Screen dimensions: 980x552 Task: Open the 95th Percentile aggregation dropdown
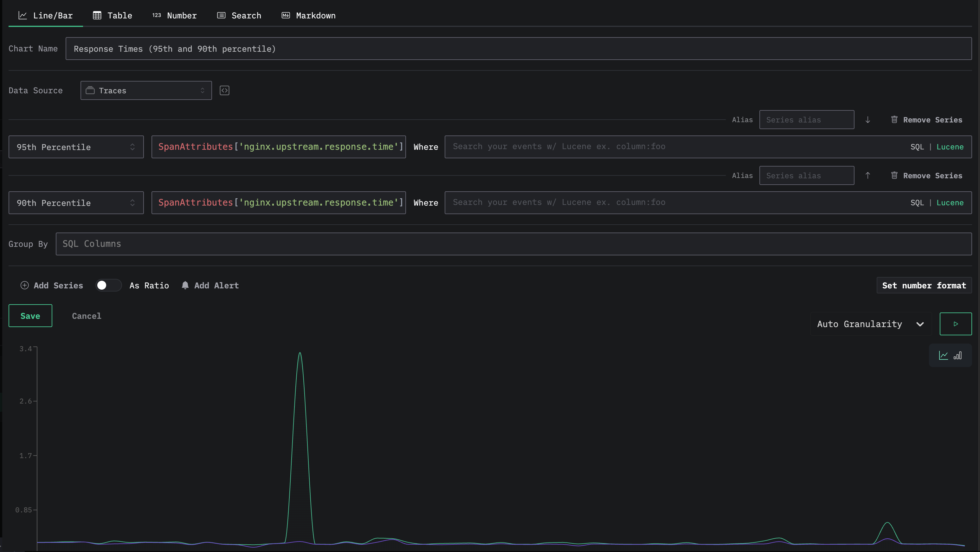click(x=76, y=147)
